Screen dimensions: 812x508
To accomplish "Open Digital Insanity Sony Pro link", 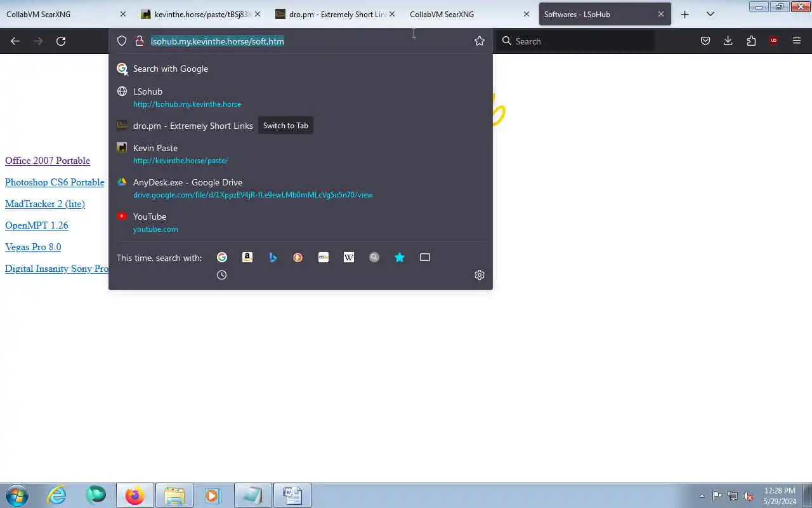I will (56, 269).
